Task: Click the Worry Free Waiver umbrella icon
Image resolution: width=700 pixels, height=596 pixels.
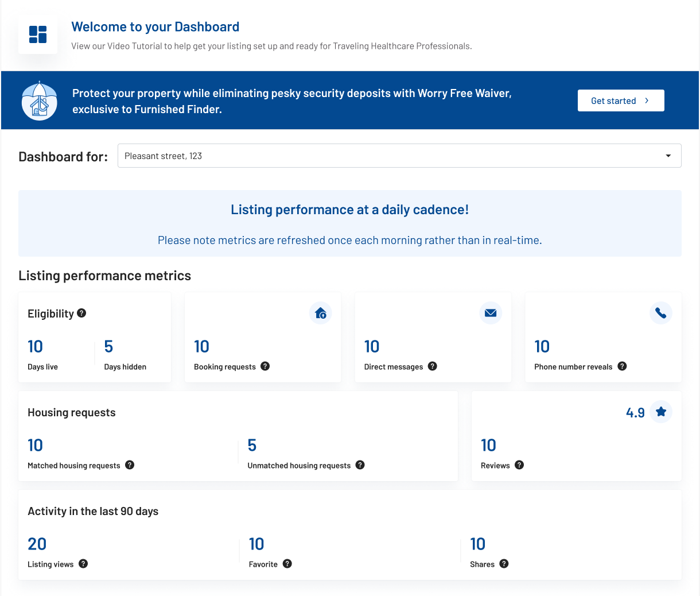Action: coord(40,100)
